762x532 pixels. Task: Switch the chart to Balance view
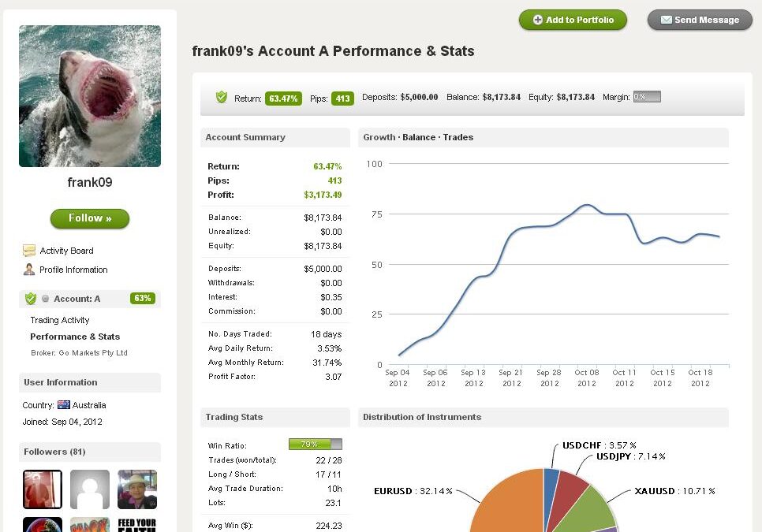(418, 137)
